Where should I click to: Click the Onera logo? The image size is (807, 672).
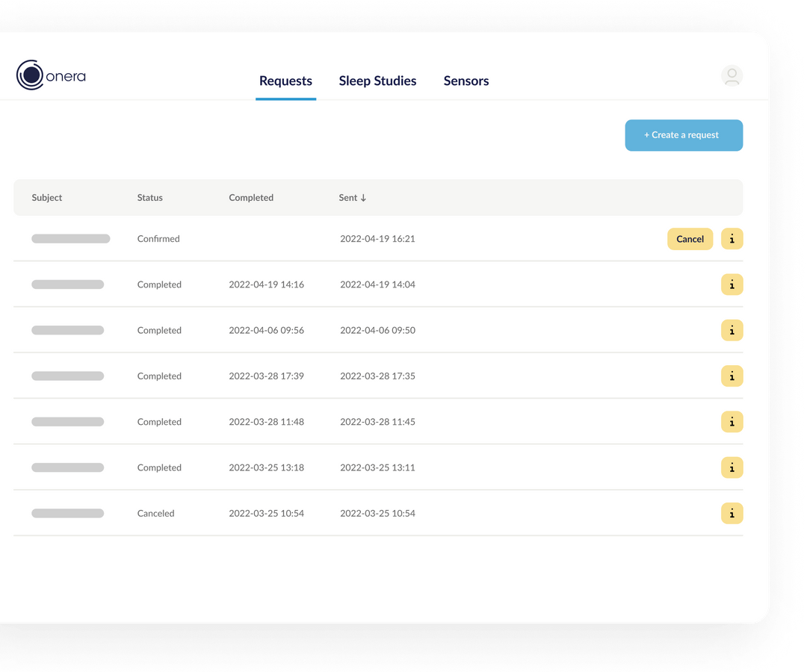(x=51, y=75)
